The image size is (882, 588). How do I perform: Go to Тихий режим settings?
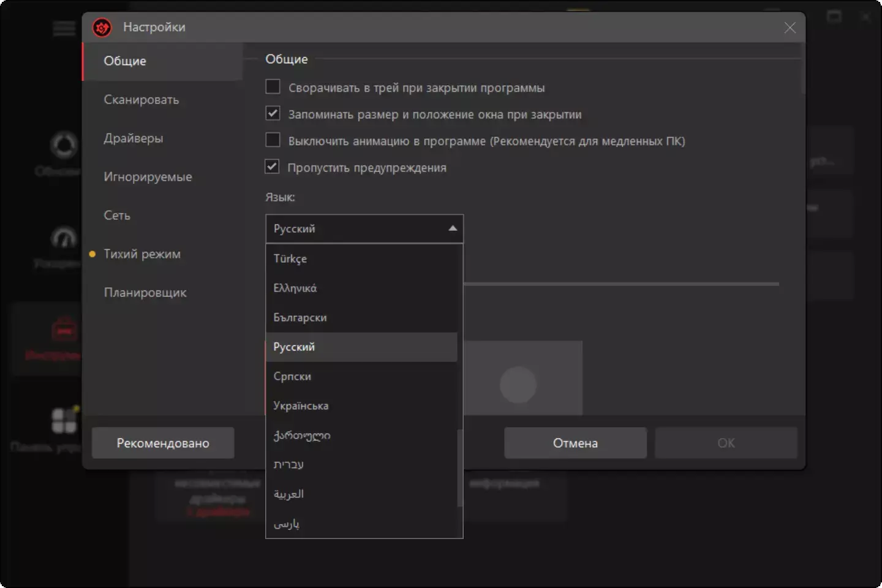point(142,254)
